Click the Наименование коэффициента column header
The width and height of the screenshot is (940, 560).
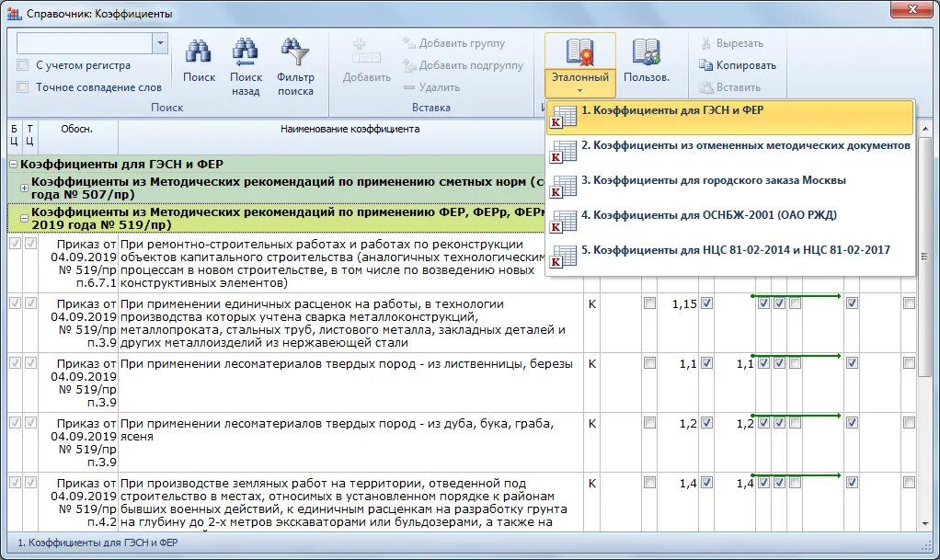350,137
